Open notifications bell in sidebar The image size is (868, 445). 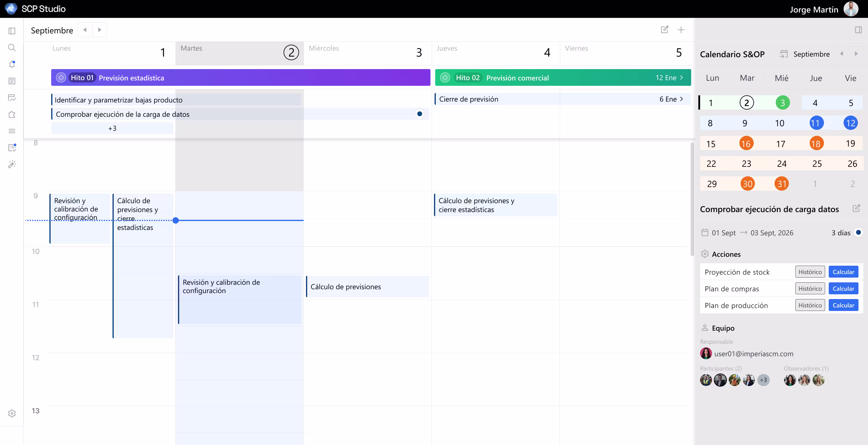12,64
